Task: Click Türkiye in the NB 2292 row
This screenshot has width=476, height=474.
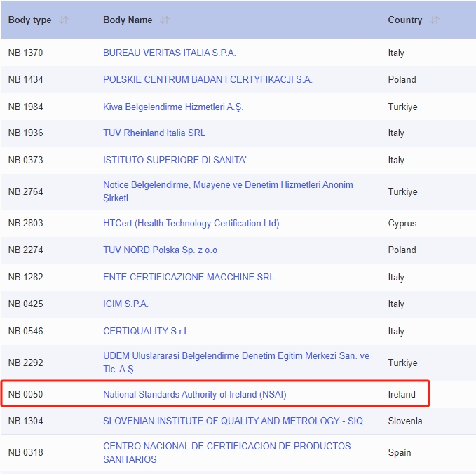Action: (402, 363)
